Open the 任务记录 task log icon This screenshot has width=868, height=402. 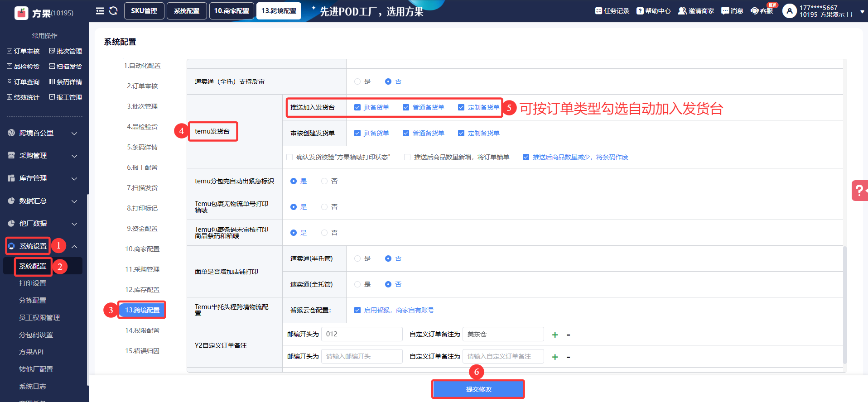612,11
